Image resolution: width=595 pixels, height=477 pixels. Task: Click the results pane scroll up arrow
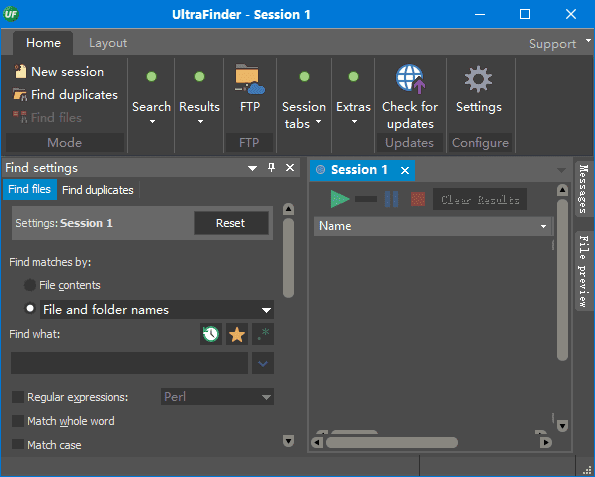click(562, 190)
